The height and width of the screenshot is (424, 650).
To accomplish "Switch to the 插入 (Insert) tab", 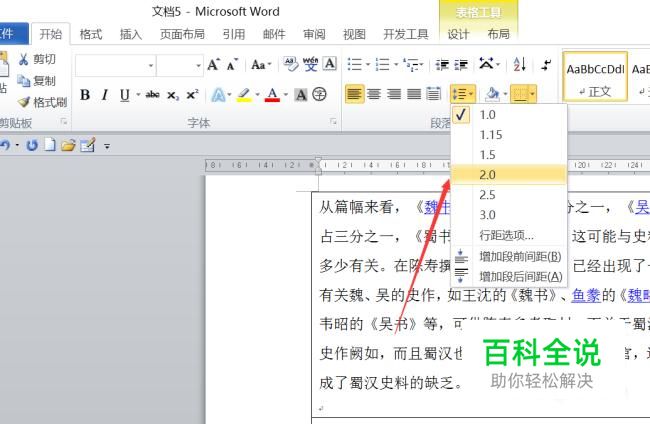I will click(x=131, y=34).
